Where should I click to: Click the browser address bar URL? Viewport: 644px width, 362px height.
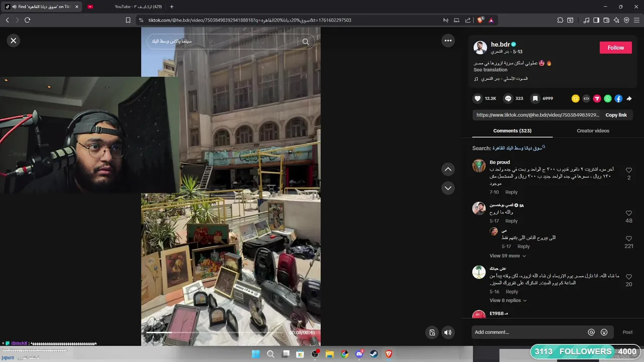pos(250,20)
